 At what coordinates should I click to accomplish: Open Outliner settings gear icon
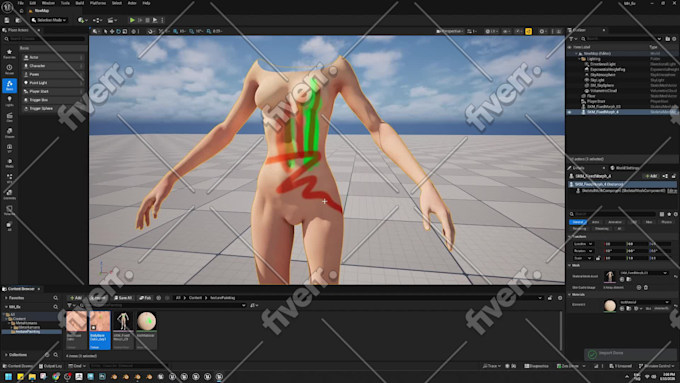click(x=673, y=39)
